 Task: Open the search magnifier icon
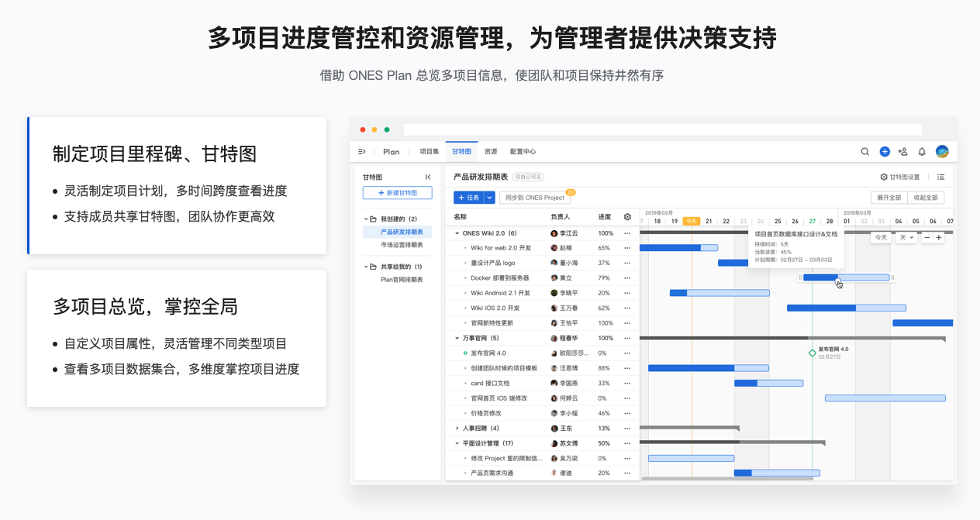click(x=865, y=152)
